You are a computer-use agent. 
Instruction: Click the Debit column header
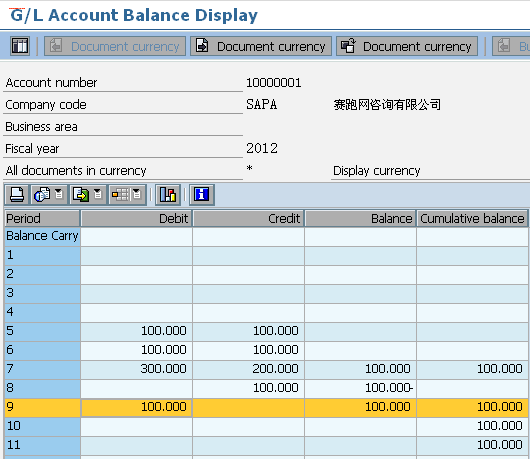(137, 218)
